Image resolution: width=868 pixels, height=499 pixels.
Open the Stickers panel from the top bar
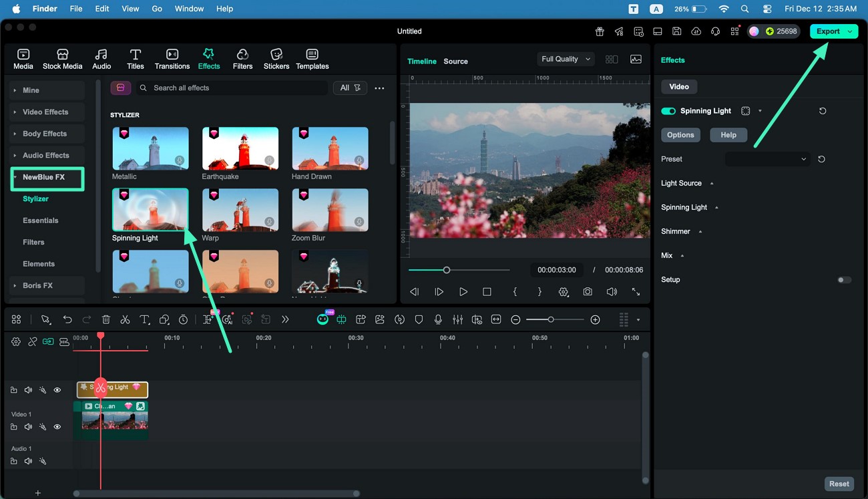(x=276, y=58)
